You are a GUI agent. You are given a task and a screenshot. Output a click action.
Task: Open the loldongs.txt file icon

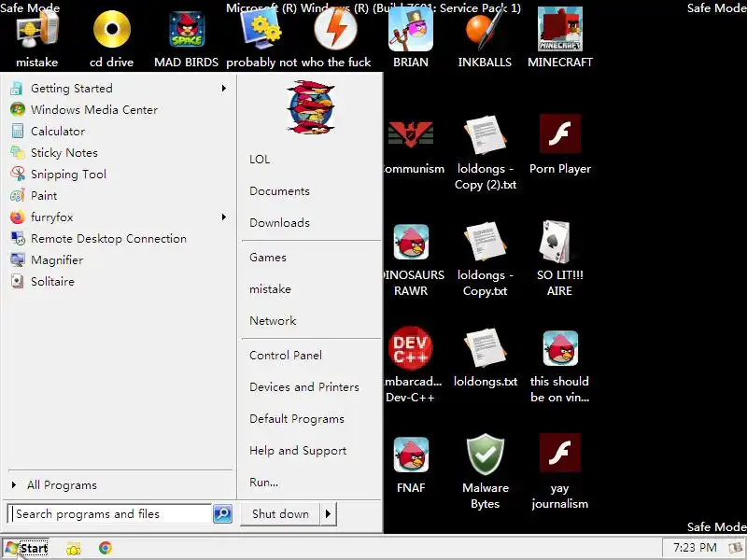pyautogui.click(x=485, y=347)
